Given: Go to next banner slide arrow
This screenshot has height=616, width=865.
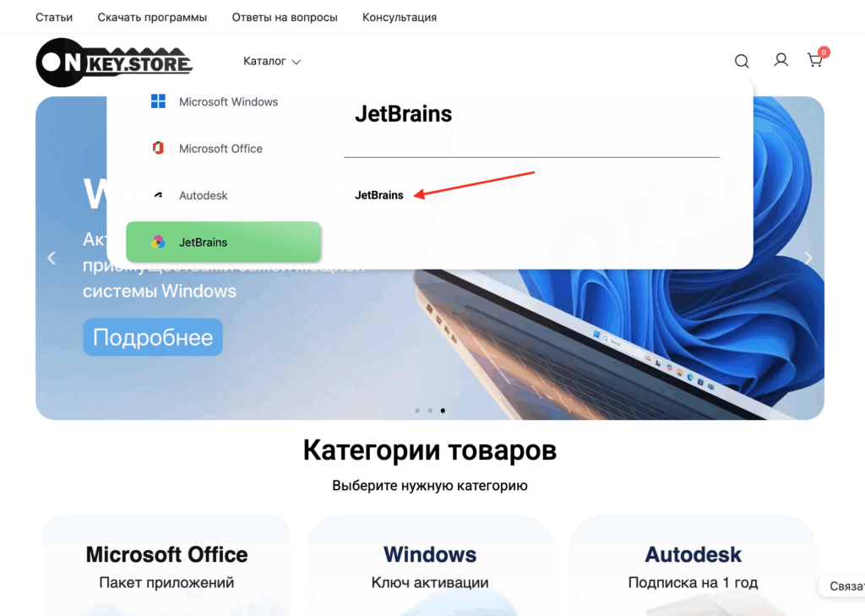Looking at the screenshot, I should 808,258.
